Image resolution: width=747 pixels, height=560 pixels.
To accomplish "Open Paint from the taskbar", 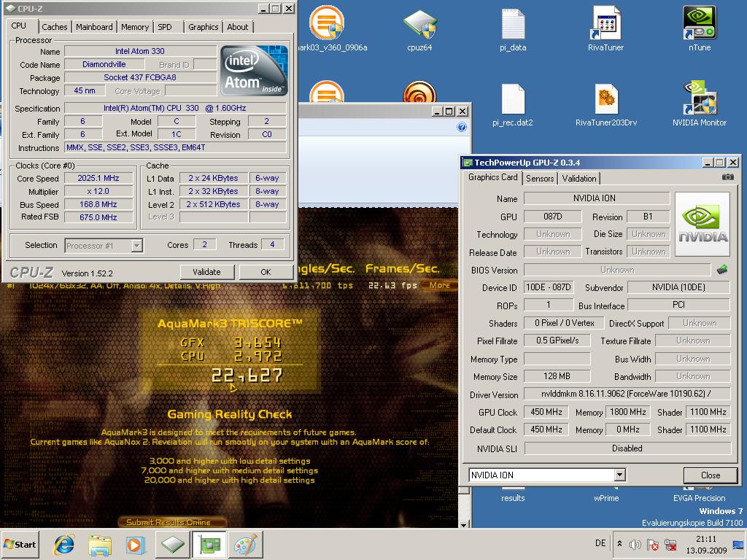I will pyautogui.click(x=245, y=545).
